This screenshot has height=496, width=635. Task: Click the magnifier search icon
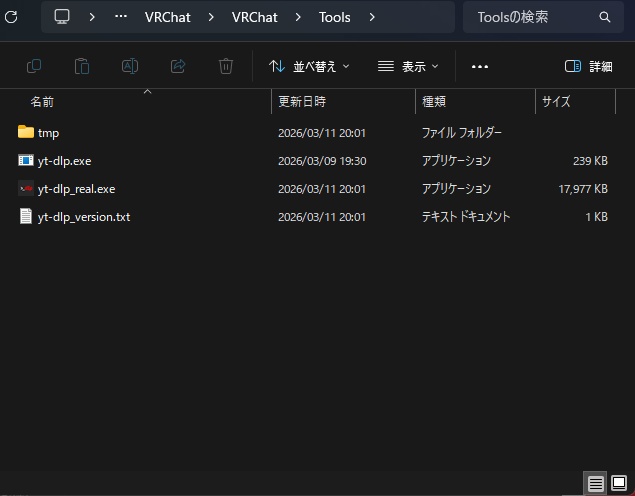[x=605, y=17]
